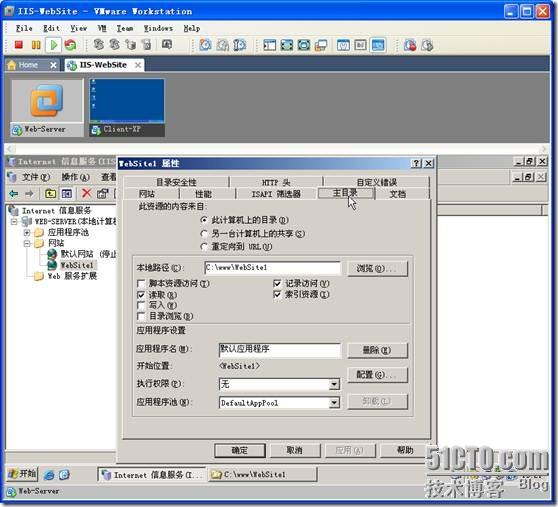
Task: Open the 执行权限 dropdown
Action: click(334, 384)
